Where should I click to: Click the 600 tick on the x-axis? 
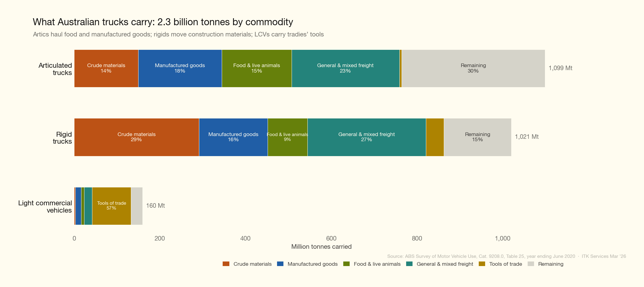pos(331,238)
